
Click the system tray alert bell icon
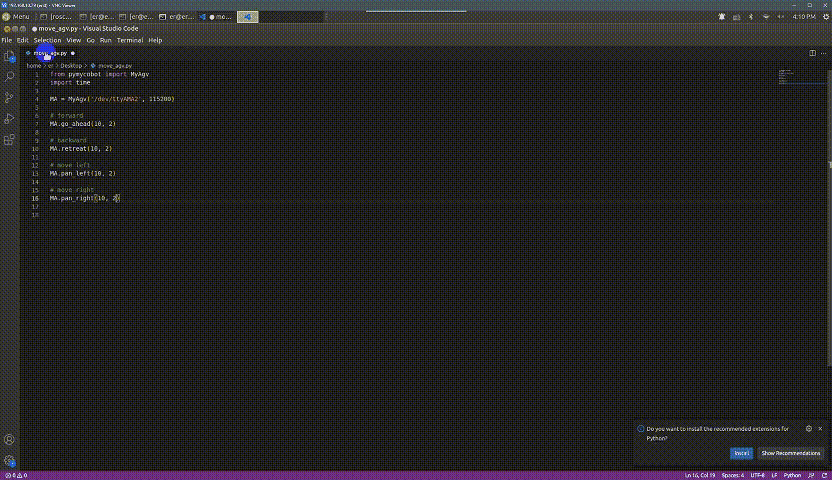tap(722, 17)
